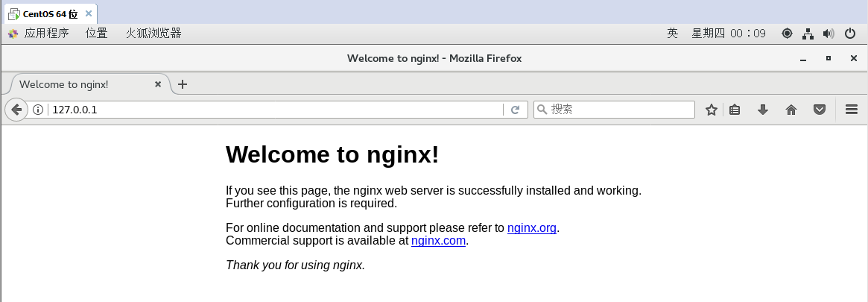Go to the Firefox home page icon
This screenshot has width=868, height=302.
click(791, 110)
